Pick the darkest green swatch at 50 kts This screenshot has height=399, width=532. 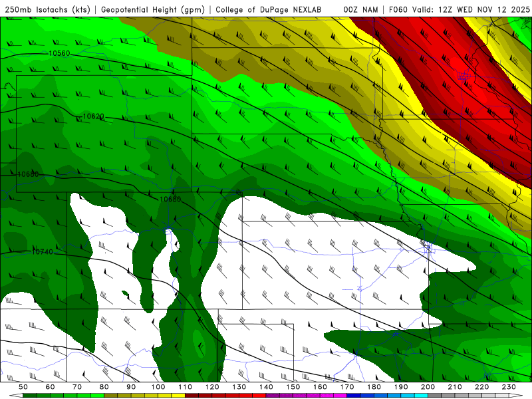pyautogui.click(x=29, y=396)
